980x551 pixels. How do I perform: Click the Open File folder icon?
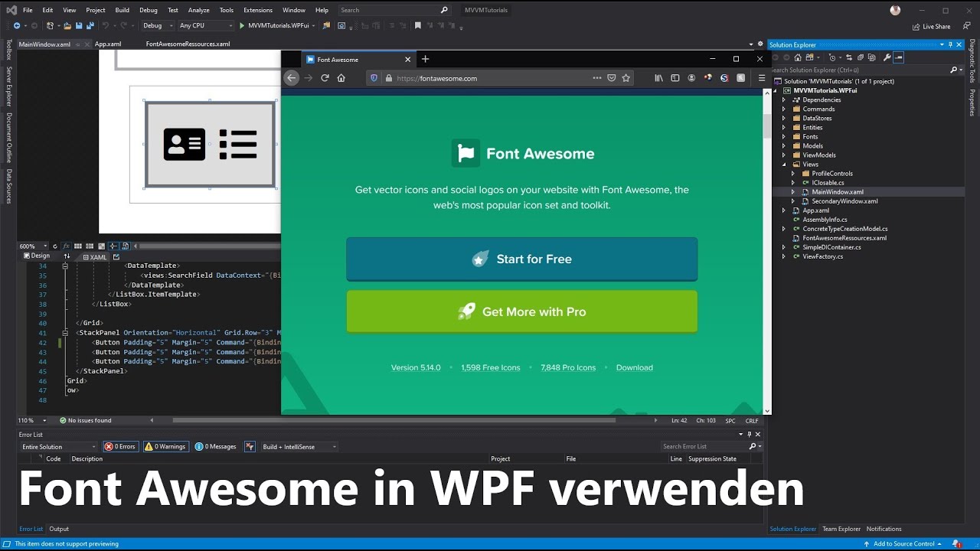(x=67, y=25)
